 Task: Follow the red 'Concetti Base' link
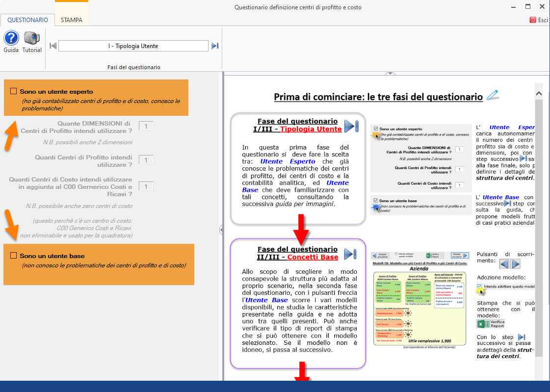pyautogui.click(x=313, y=257)
